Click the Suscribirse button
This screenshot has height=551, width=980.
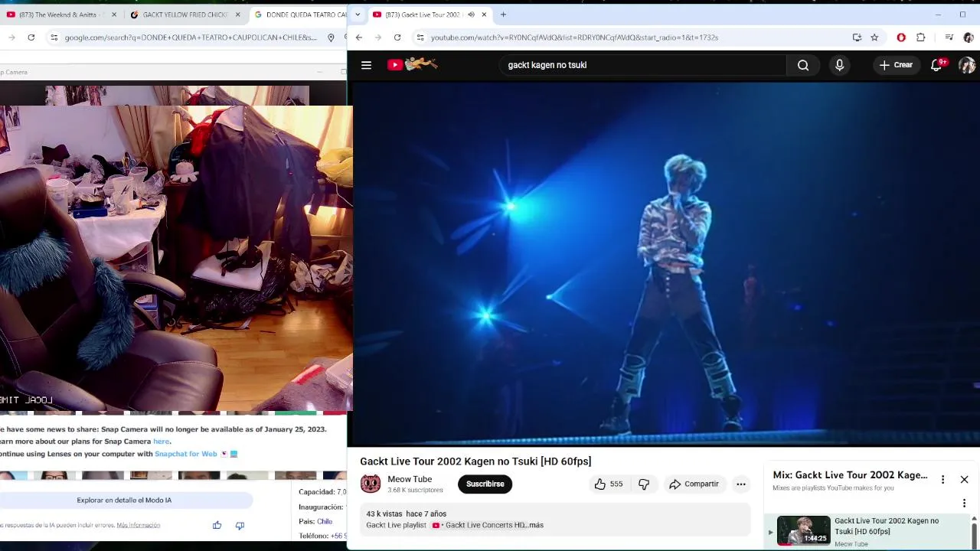(x=485, y=484)
